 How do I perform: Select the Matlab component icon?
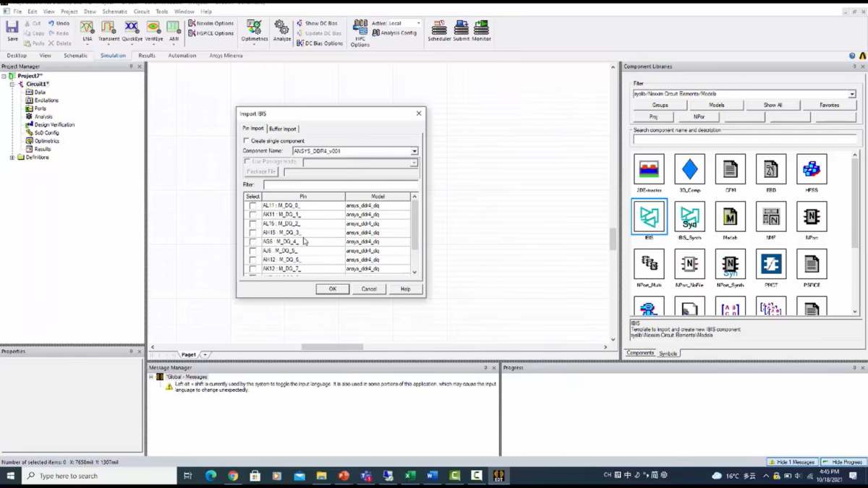[x=730, y=216]
